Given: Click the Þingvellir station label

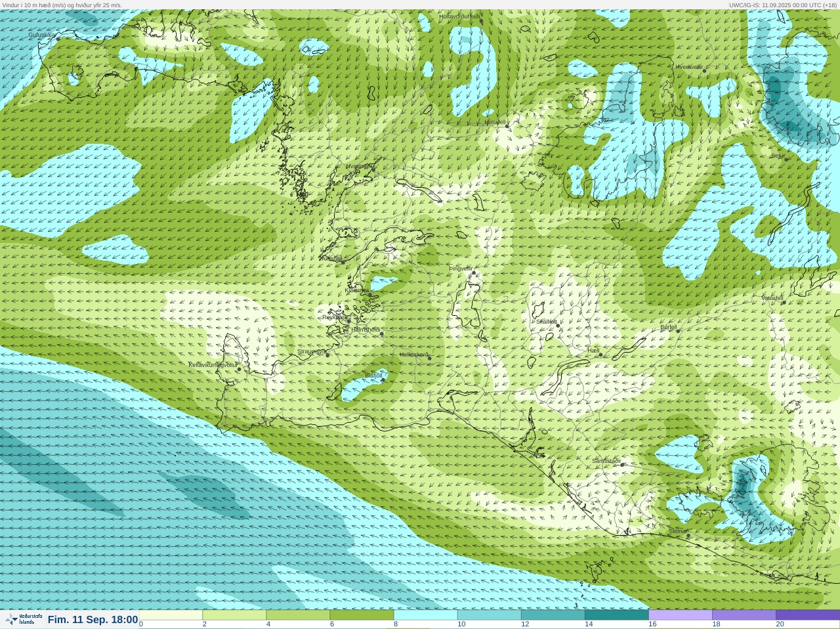Looking at the screenshot, I should click(461, 269).
